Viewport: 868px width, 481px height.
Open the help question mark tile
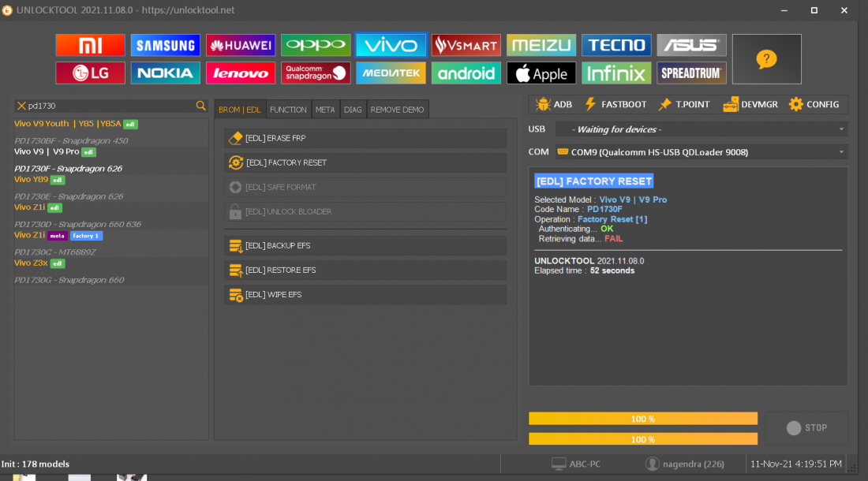(x=767, y=59)
